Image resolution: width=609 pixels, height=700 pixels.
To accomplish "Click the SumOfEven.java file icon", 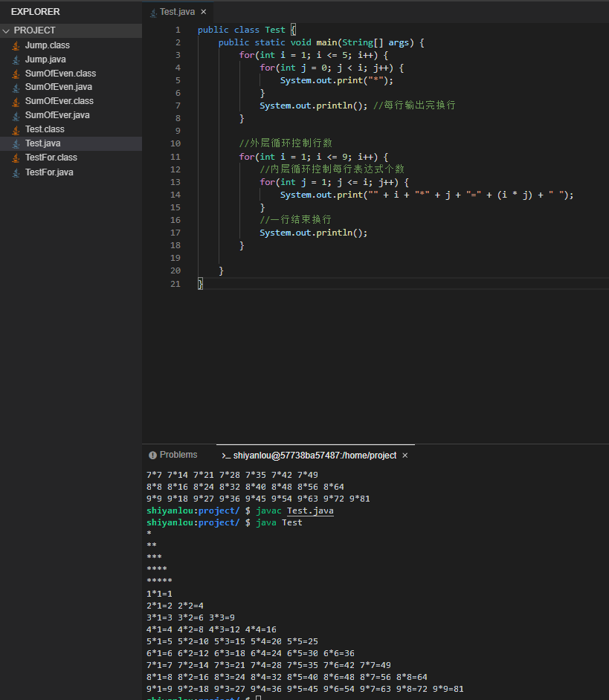I will coord(16,88).
